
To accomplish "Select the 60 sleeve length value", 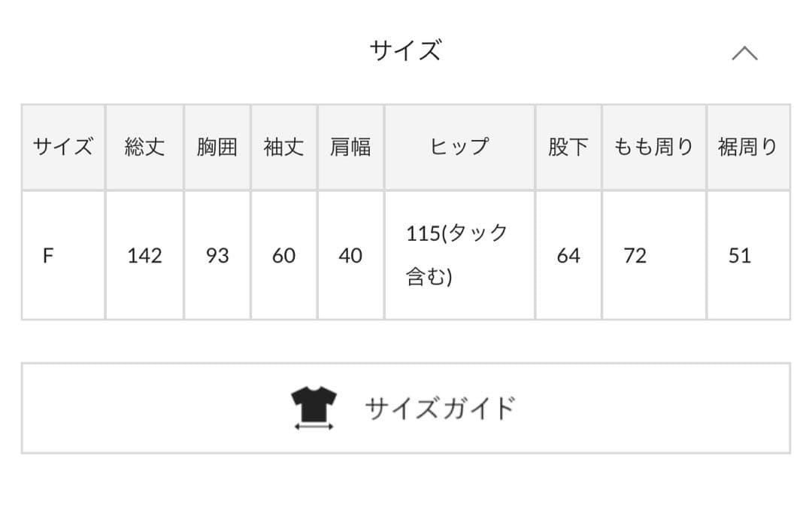I will point(283,256).
